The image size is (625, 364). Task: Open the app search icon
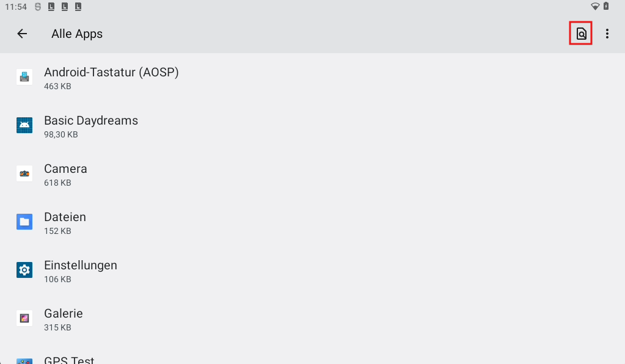581,34
